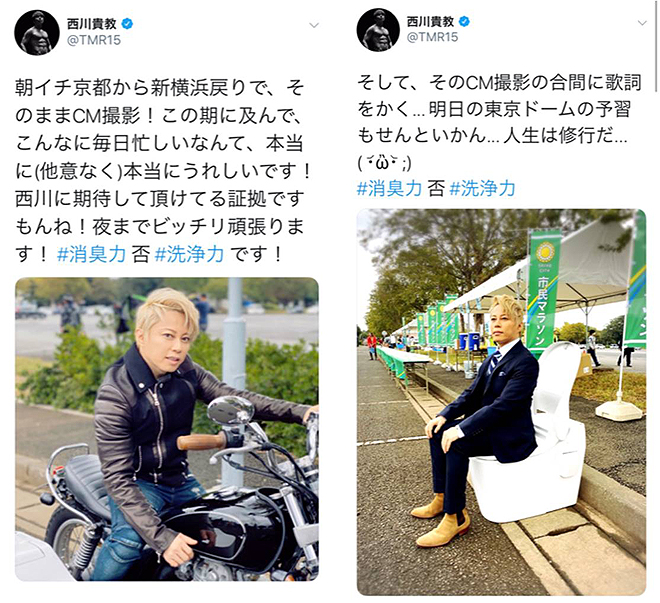Click the scrollbar at right edge
Viewport: 660px width, 603px height.
[656, 46]
